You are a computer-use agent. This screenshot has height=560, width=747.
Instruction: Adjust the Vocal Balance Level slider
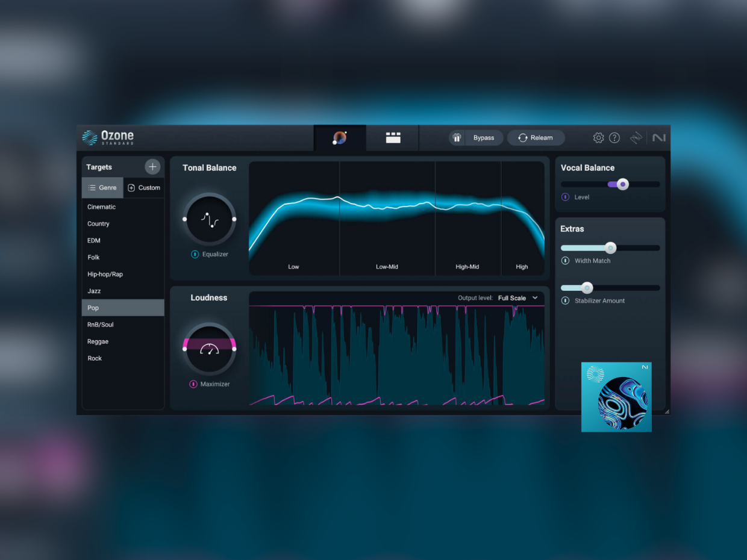[x=622, y=184]
